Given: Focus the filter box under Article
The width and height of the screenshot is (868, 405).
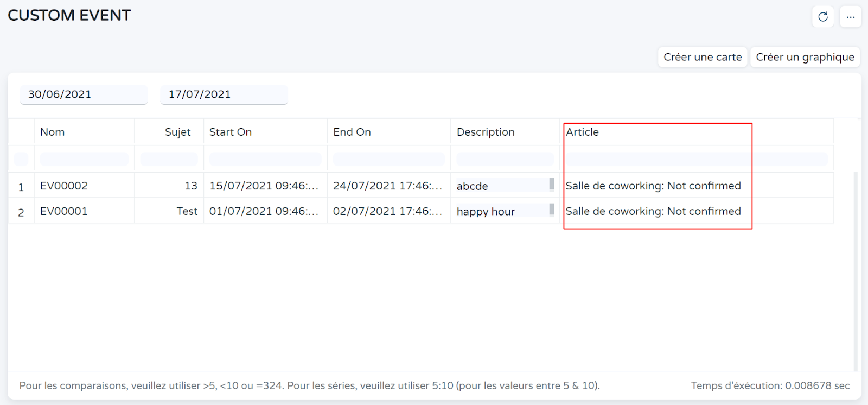Looking at the screenshot, I should [x=697, y=159].
